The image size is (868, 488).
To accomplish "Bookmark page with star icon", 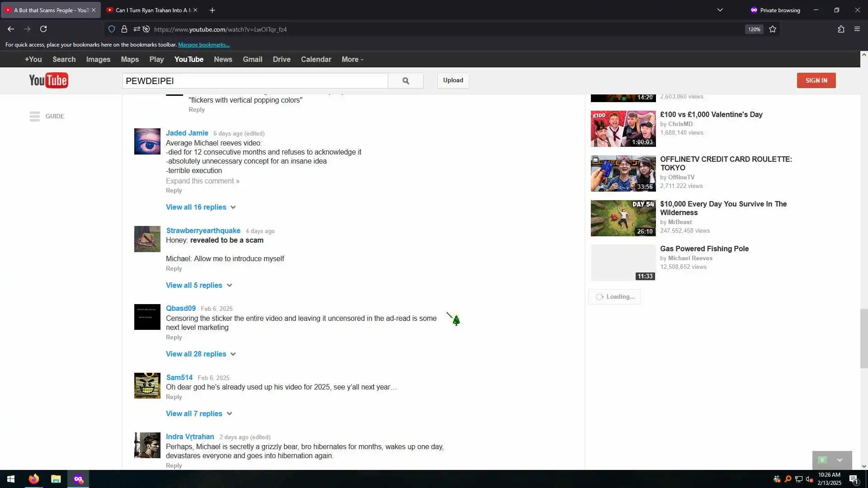I will [773, 29].
